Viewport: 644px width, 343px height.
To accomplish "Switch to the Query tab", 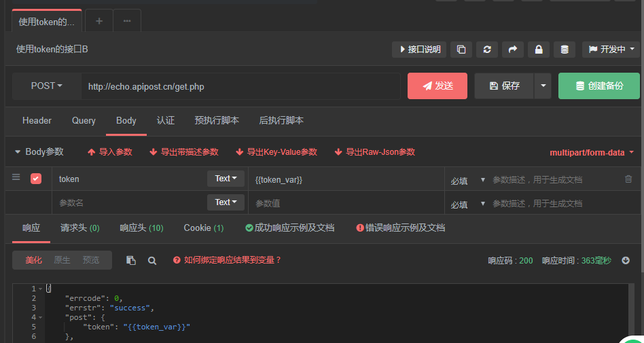I will point(84,120).
